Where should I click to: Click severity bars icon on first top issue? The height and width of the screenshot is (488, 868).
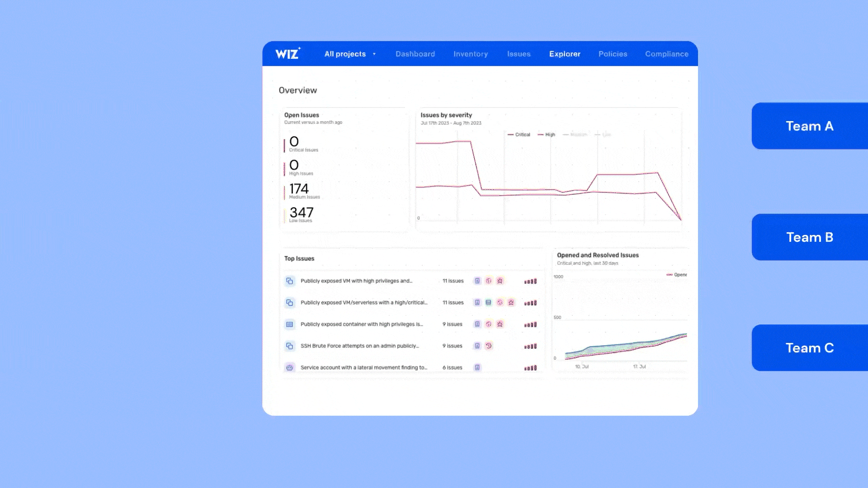(x=530, y=282)
